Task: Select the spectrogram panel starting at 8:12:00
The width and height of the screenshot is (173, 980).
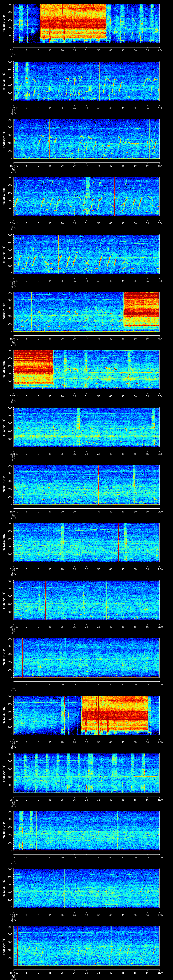Action: 87,657
